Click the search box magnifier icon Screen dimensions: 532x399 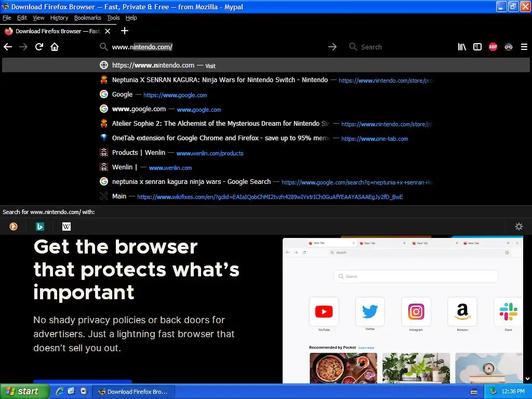[x=353, y=47]
